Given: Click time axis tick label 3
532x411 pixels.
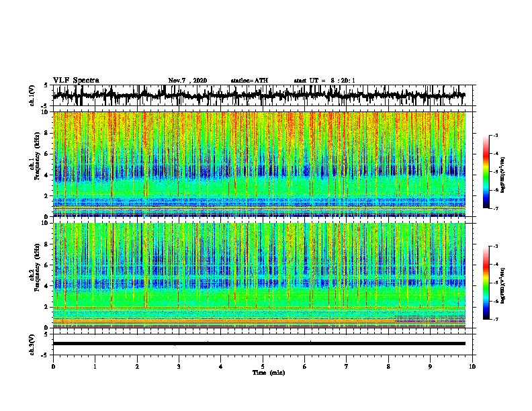Looking at the screenshot, I should pos(179,367).
